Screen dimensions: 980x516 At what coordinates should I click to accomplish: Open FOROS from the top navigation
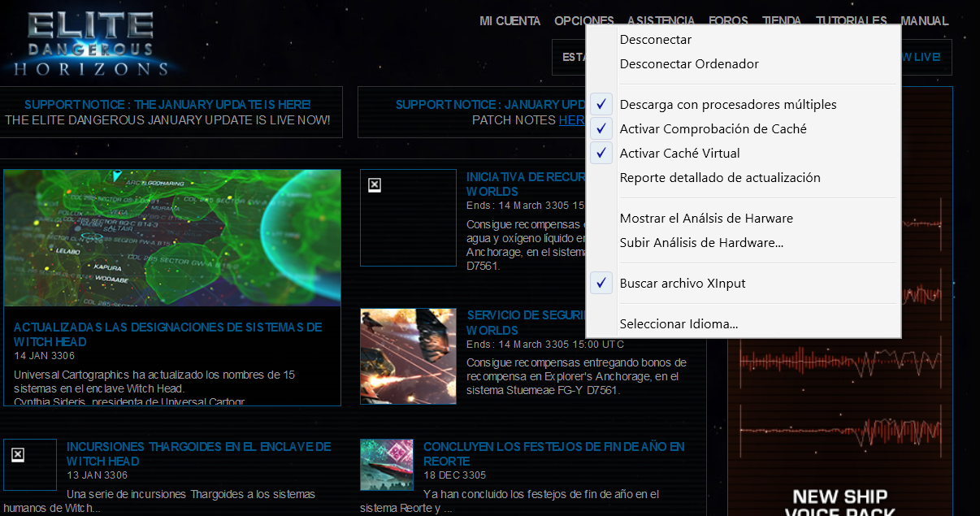[728, 21]
